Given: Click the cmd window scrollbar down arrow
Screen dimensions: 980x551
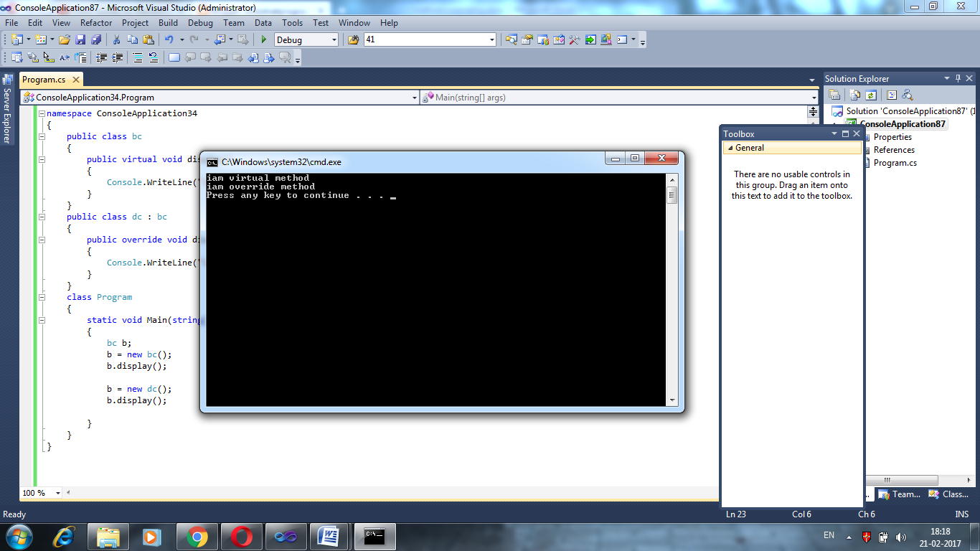Looking at the screenshot, I should (x=672, y=400).
